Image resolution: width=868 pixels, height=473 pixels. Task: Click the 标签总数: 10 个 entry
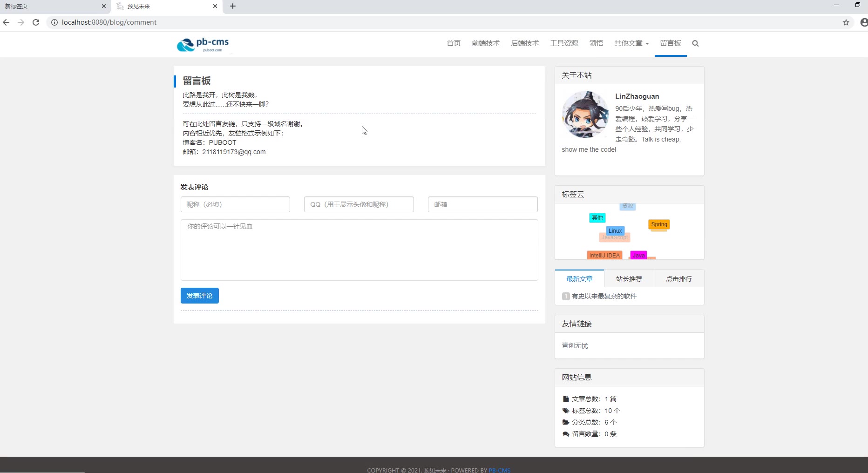(x=591, y=411)
